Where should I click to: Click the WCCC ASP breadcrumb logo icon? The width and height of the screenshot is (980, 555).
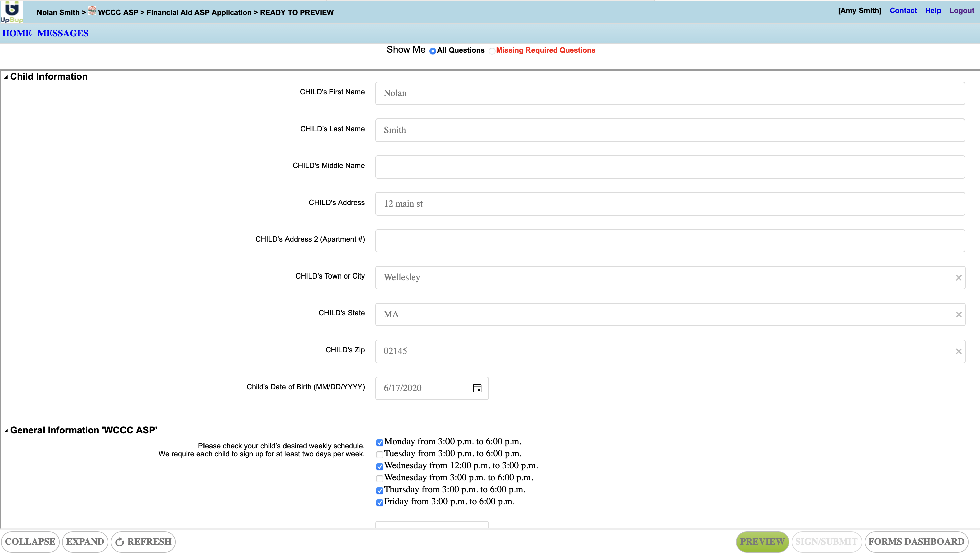92,11
